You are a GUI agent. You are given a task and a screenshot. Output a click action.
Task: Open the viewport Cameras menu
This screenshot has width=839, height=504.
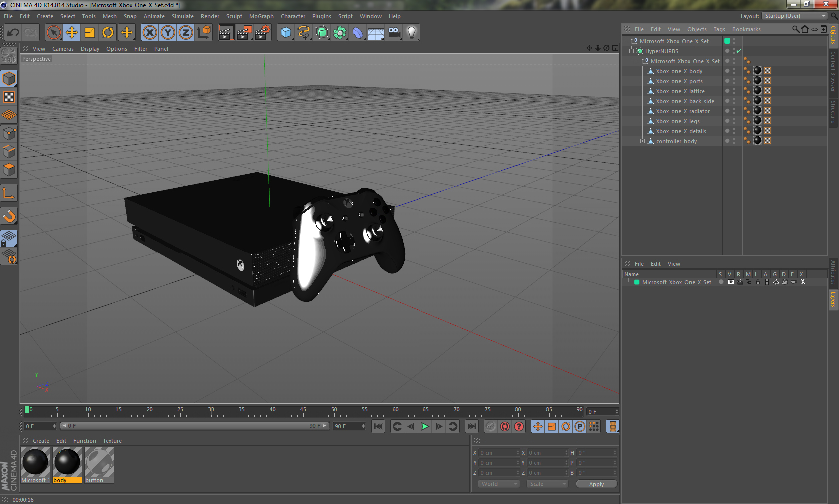coord(63,49)
